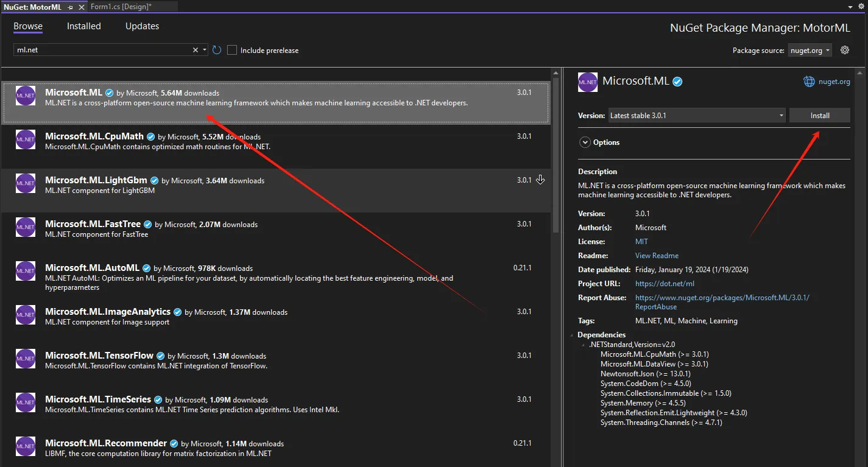Open the Form1.cs [Design] document tab
This screenshot has width=868, height=467.
121,7
